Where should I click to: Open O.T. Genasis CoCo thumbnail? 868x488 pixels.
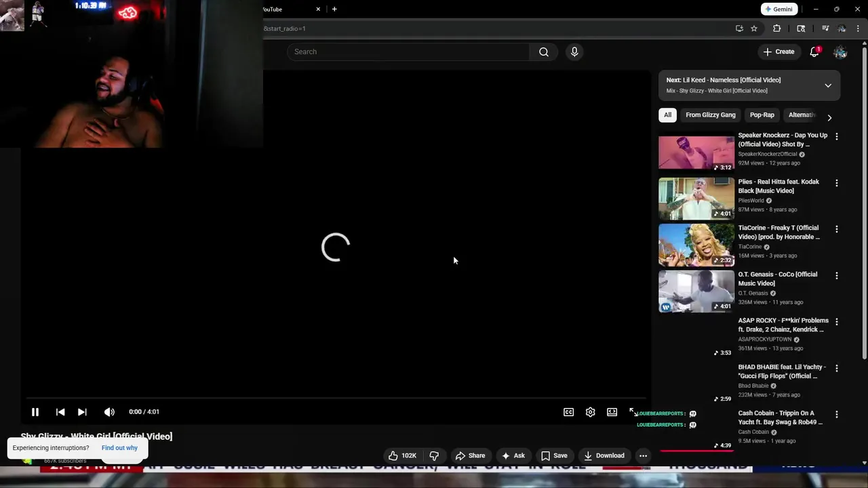point(696,291)
